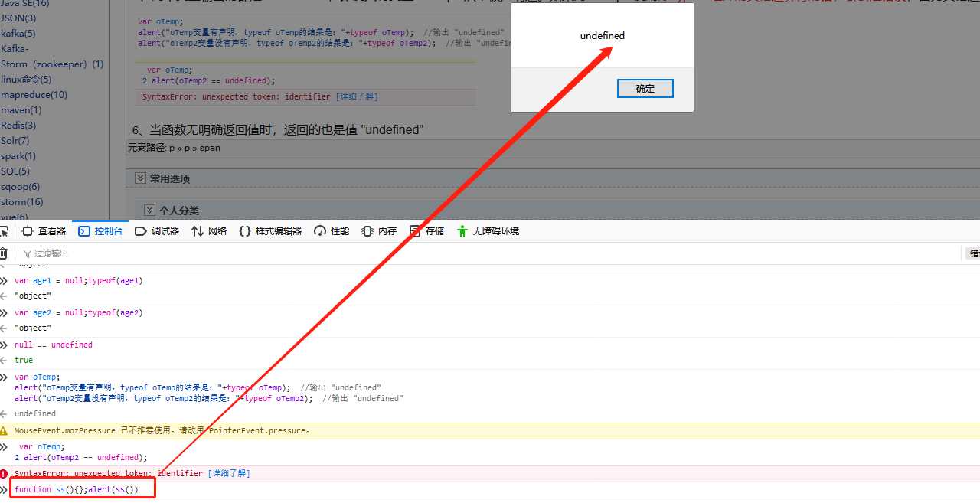
Task: Open the sqoop(6) category link
Action: [21, 187]
